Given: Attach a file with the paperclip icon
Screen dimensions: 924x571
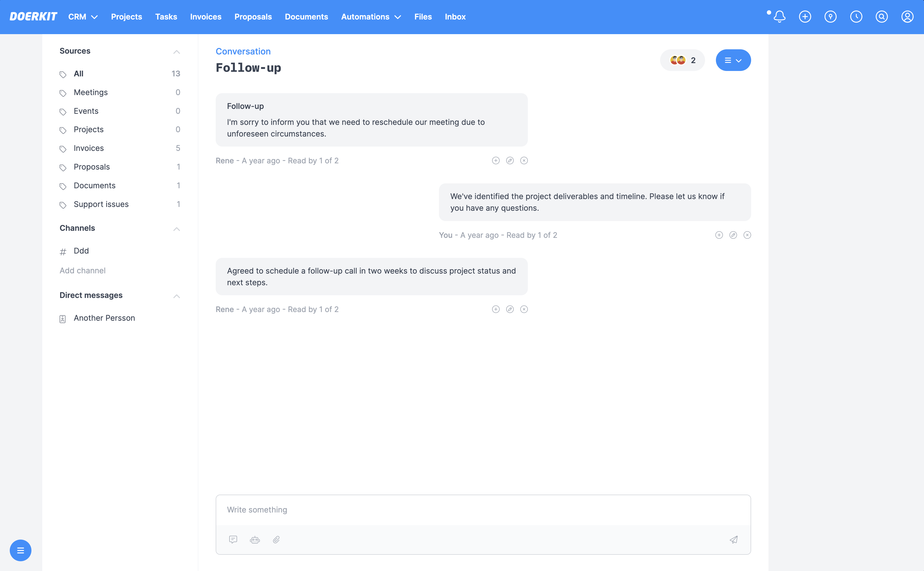Looking at the screenshot, I should (276, 540).
